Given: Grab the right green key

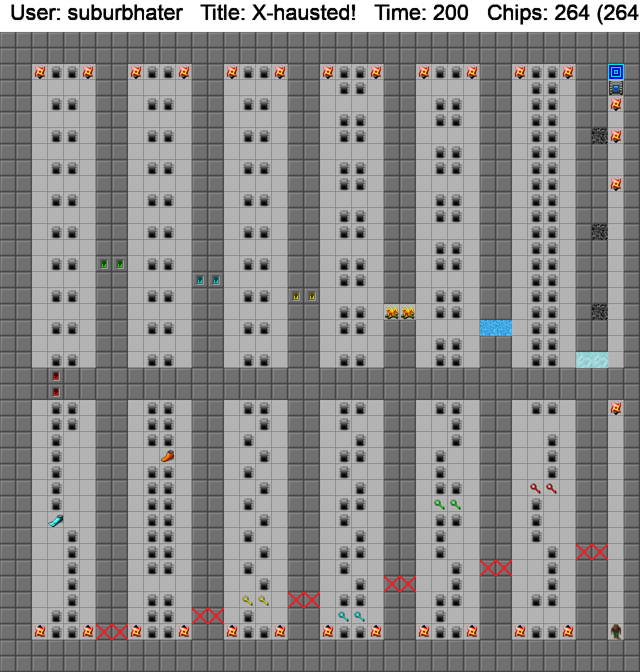Looking at the screenshot, I should 455,504.
